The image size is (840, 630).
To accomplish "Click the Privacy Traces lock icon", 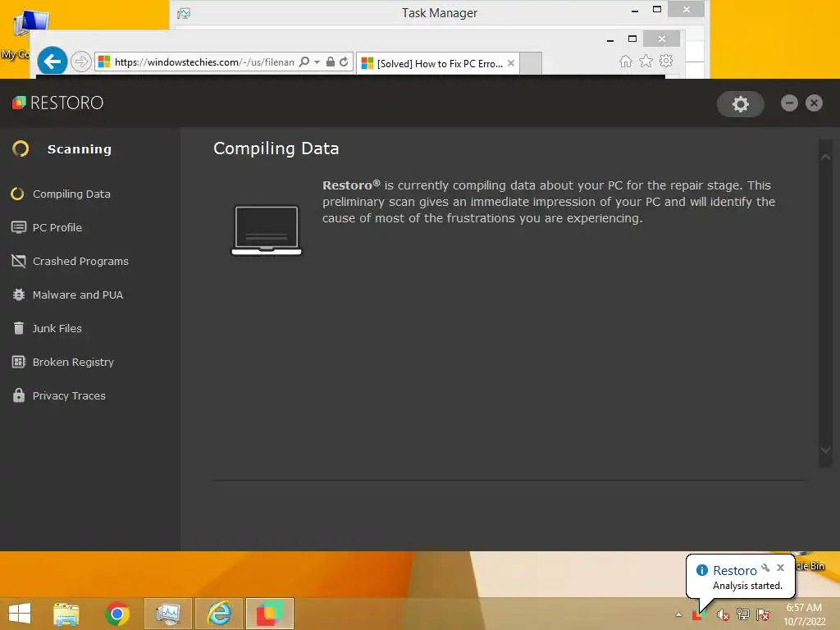I will [x=19, y=395].
